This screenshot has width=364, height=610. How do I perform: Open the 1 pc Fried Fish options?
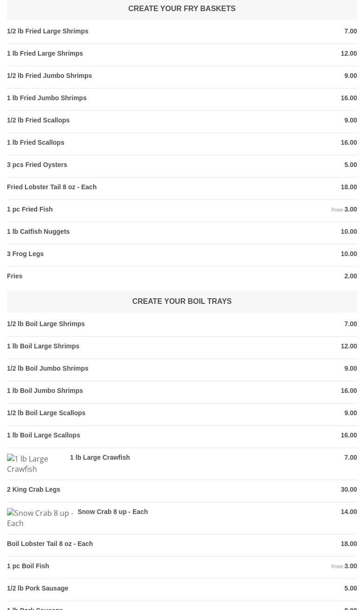pyautogui.click(x=30, y=209)
